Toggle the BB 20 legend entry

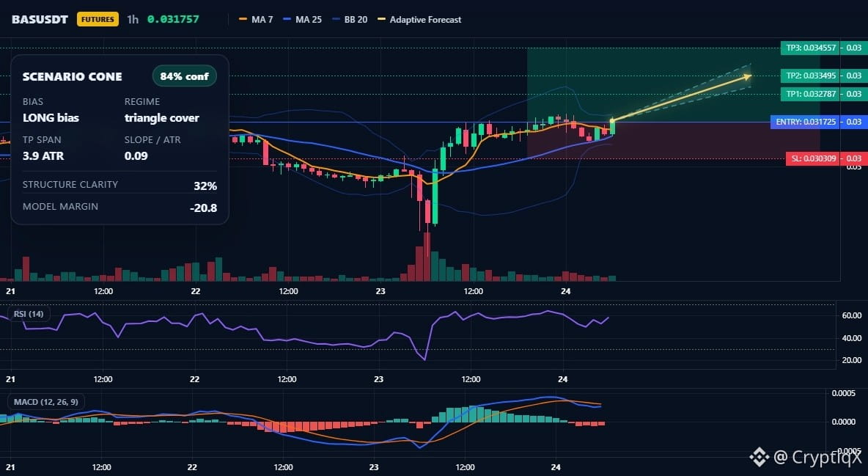tap(350, 19)
